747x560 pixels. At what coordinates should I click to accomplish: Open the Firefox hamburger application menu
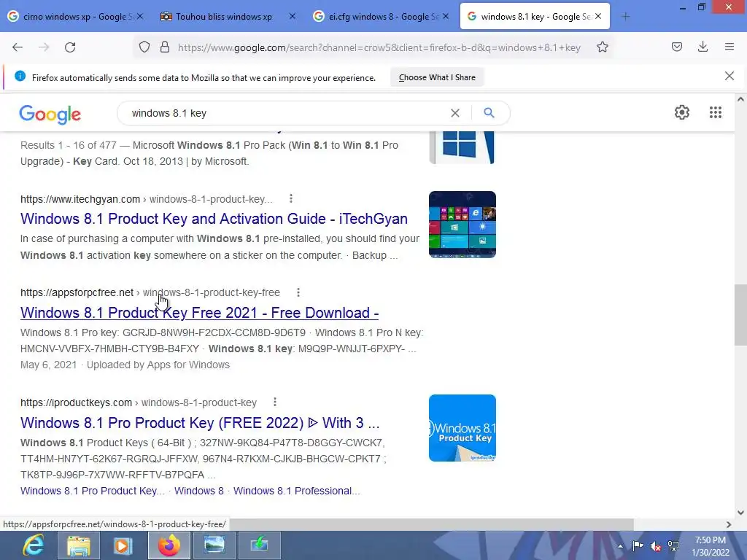[729, 47]
